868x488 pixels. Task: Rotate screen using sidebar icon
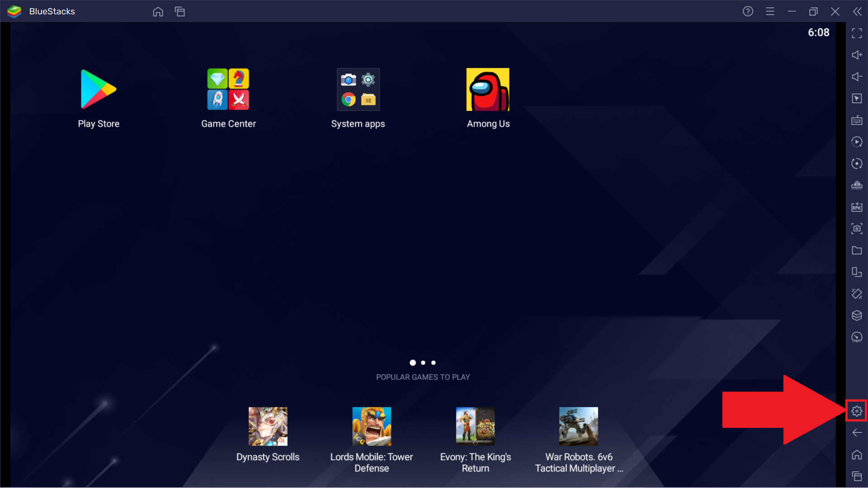point(857,272)
